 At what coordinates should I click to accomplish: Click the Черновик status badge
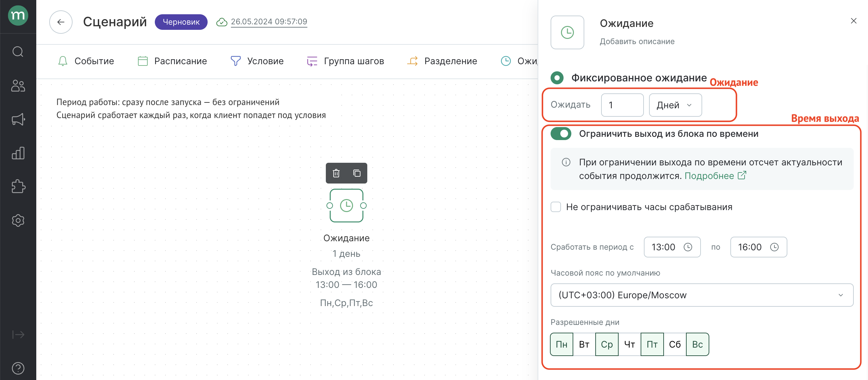181,22
